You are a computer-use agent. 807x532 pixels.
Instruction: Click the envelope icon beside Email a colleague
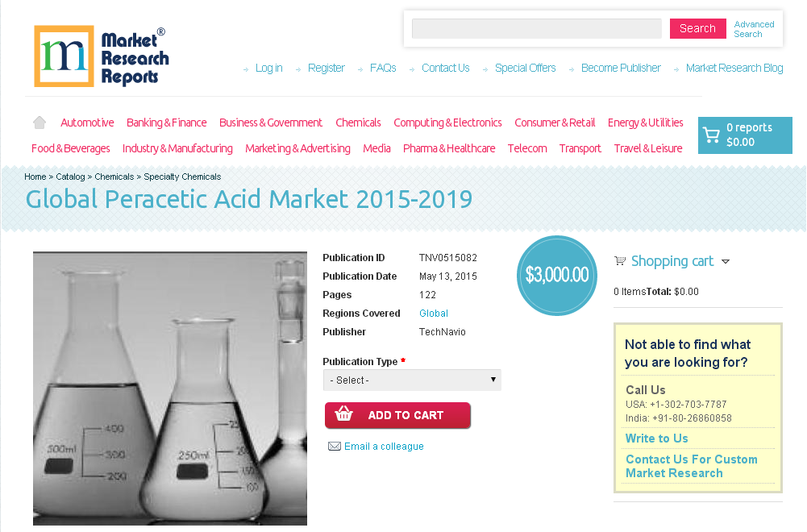pyautogui.click(x=335, y=446)
